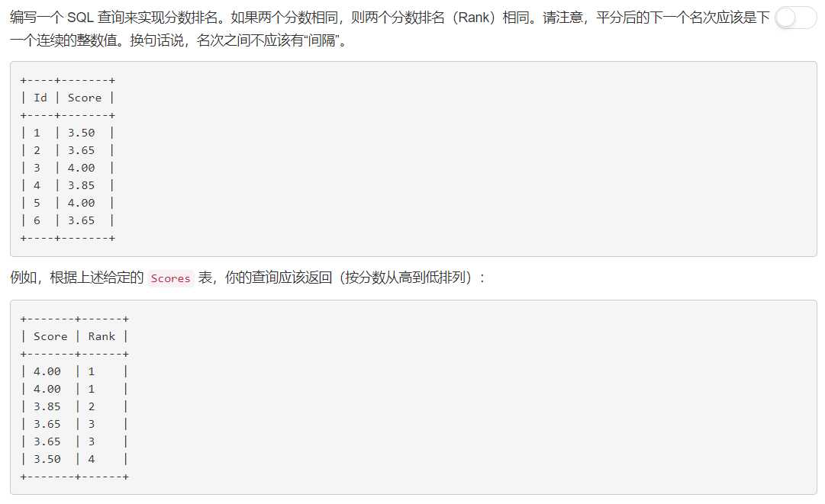Select the Score header in the output table
The width and height of the screenshot is (825, 504).
coord(50,336)
